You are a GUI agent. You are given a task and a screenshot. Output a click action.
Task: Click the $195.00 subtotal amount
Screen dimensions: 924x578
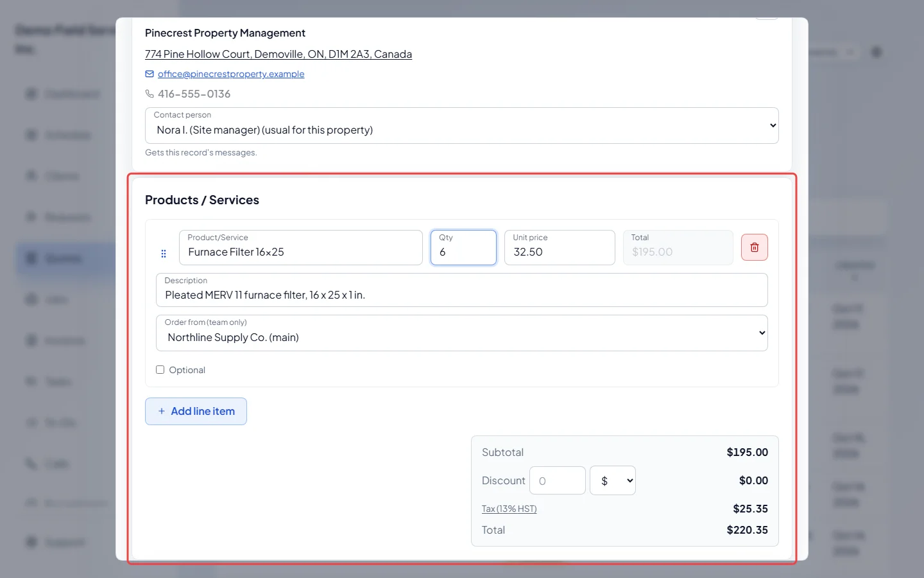pyautogui.click(x=748, y=452)
